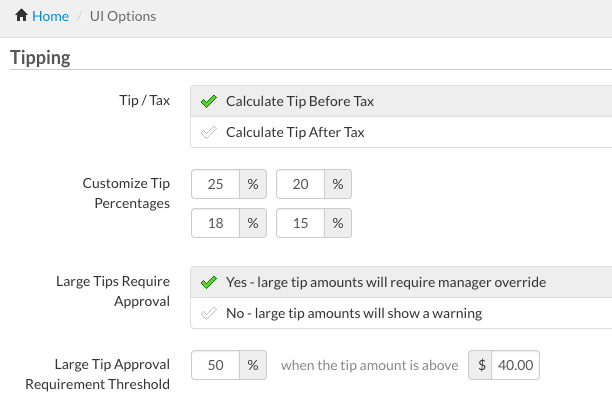612x400 pixels.
Task: Click dollar sign beside 40.00 field
Action: click(x=481, y=365)
